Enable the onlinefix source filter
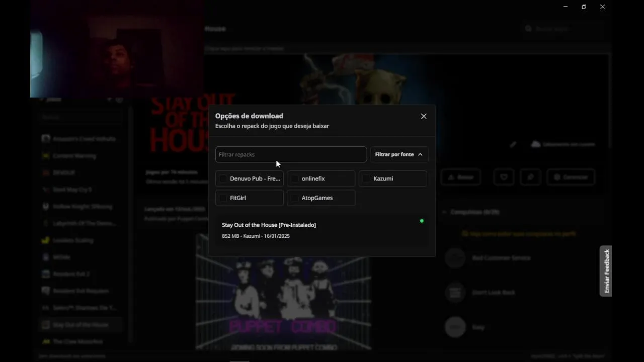Screen dimensions: 644x362 pyautogui.click(x=295, y=178)
